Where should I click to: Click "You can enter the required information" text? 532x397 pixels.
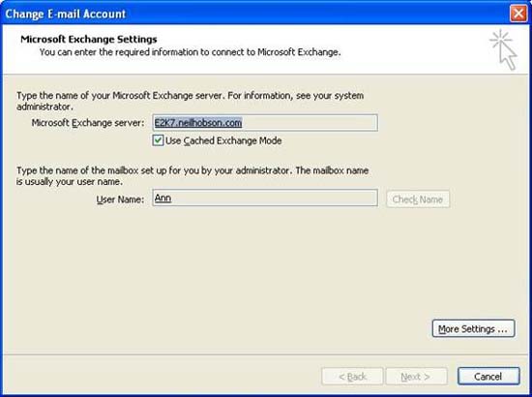point(190,52)
